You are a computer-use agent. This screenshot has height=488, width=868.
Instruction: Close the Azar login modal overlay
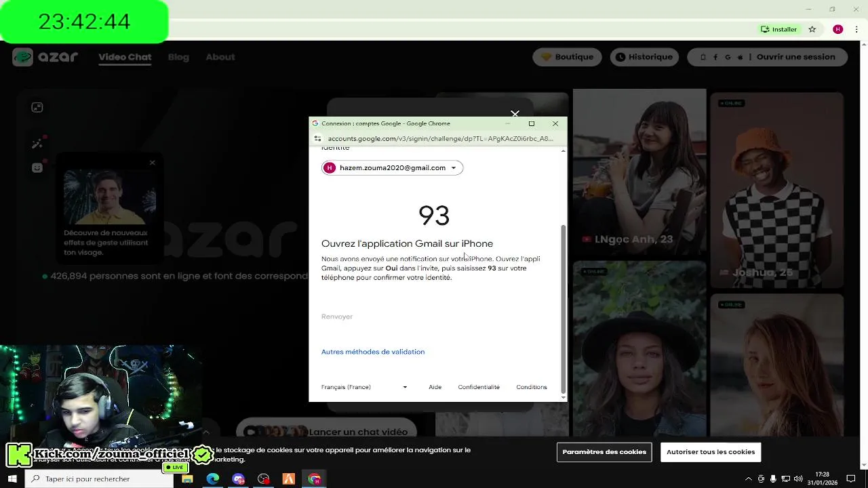tap(515, 113)
